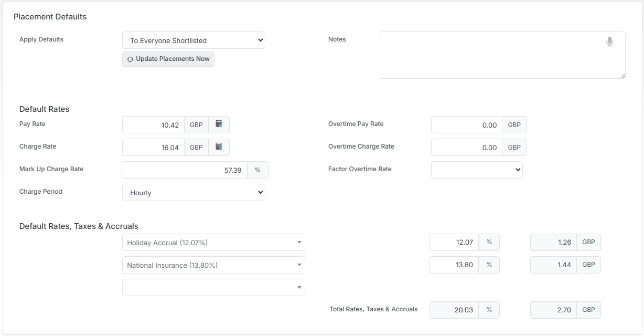Open the Factor Overtime Rate dropdown

point(477,170)
